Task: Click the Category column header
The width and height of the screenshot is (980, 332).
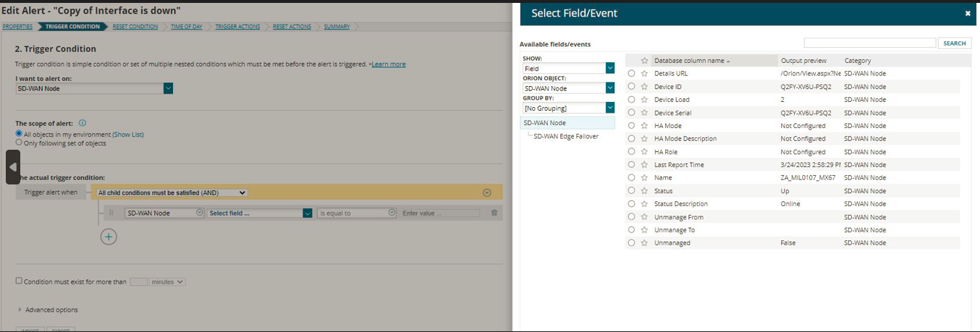Action: pos(858,61)
